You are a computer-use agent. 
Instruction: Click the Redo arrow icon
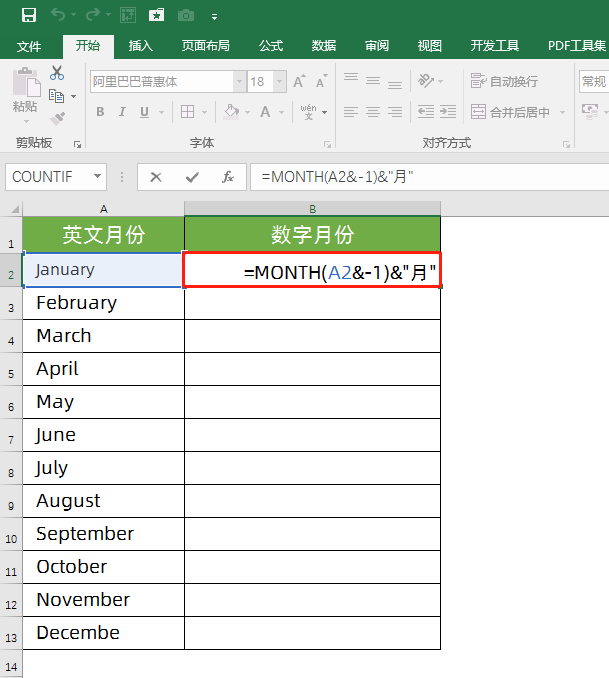93,15
